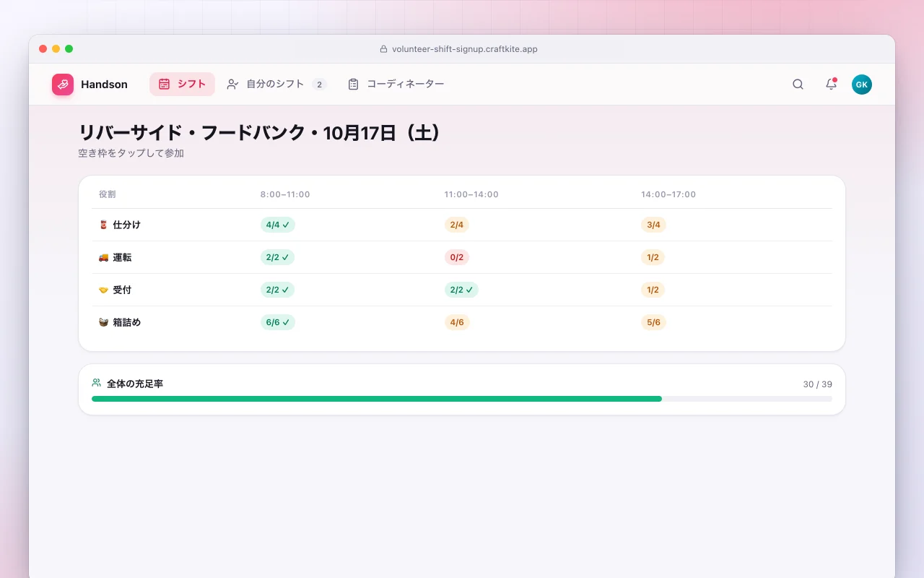
Task: Click the 全体の充足率 label
Action: pos(135,384)
